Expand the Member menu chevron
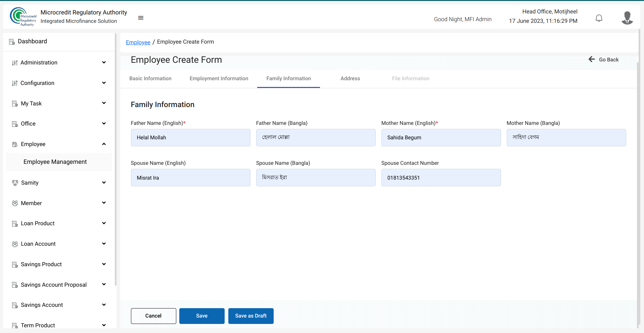 (x=104, y=203)
